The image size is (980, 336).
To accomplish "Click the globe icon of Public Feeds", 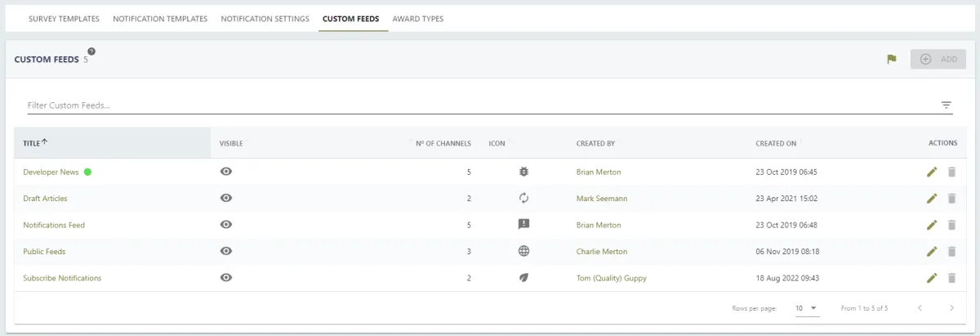I will tap(523, 252).
